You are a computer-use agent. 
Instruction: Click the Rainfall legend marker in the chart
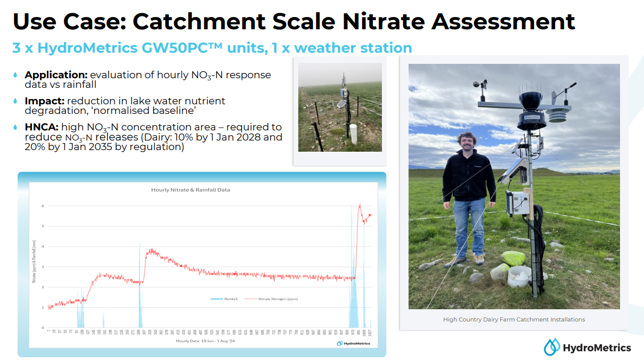point(216,299)
